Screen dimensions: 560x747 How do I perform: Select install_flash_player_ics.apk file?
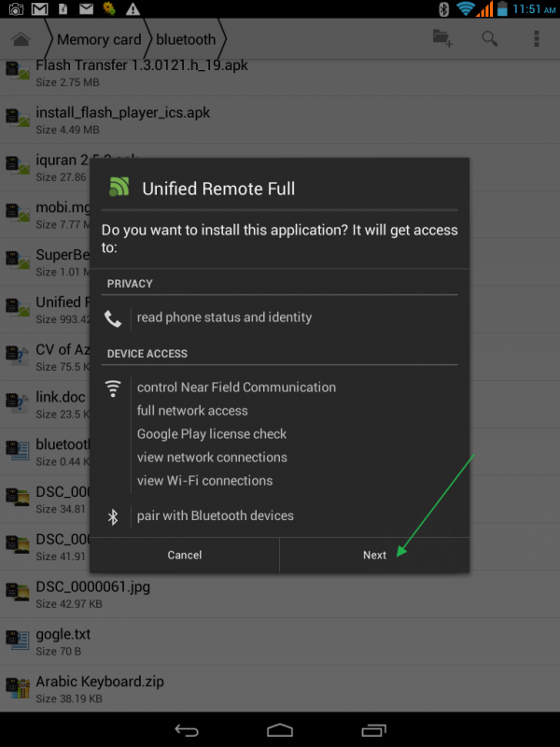(x=122, y=113)
